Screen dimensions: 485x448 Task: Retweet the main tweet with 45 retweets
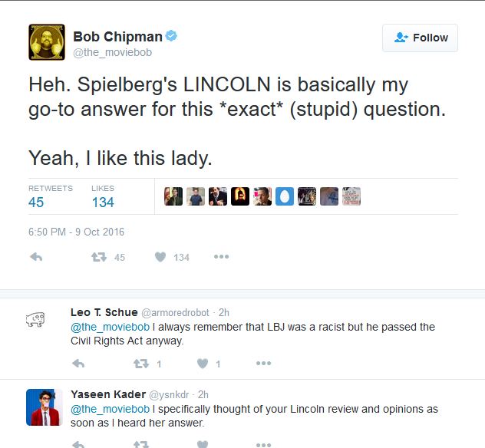99,257
